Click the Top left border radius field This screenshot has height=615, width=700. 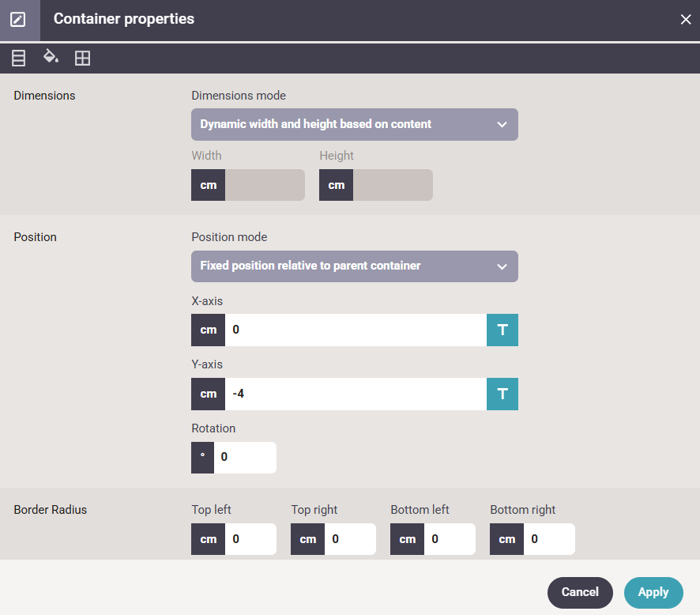[x=250, y=539]
